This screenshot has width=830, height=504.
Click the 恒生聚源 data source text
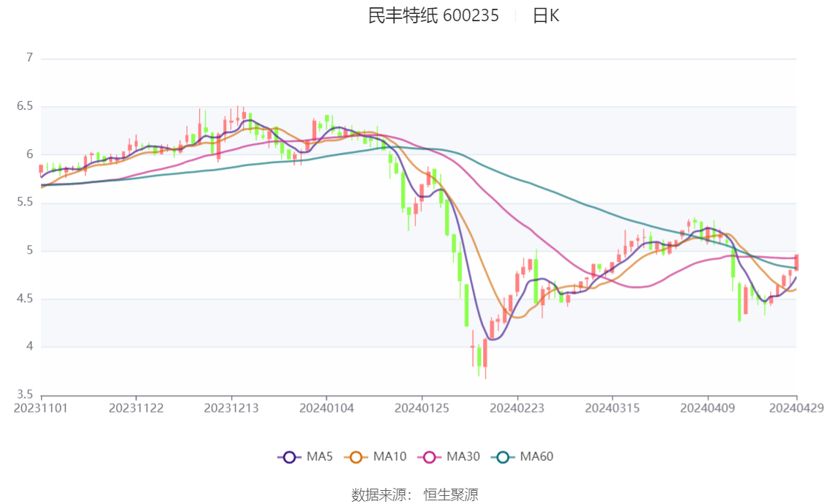click(x=451, y=495)
